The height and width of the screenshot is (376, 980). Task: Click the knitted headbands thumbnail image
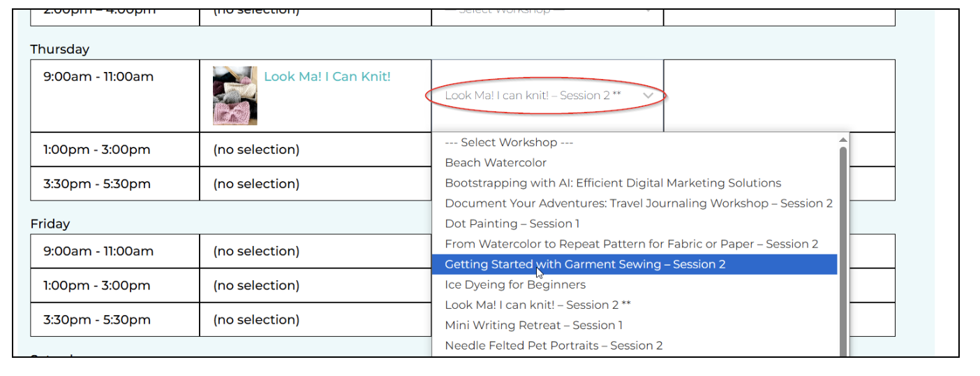coord(235,96)
